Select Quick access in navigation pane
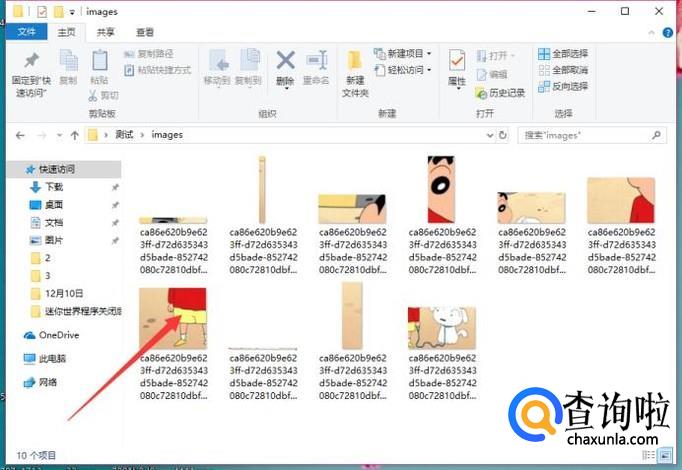682x470 pixels. click(x=64, y=169)
